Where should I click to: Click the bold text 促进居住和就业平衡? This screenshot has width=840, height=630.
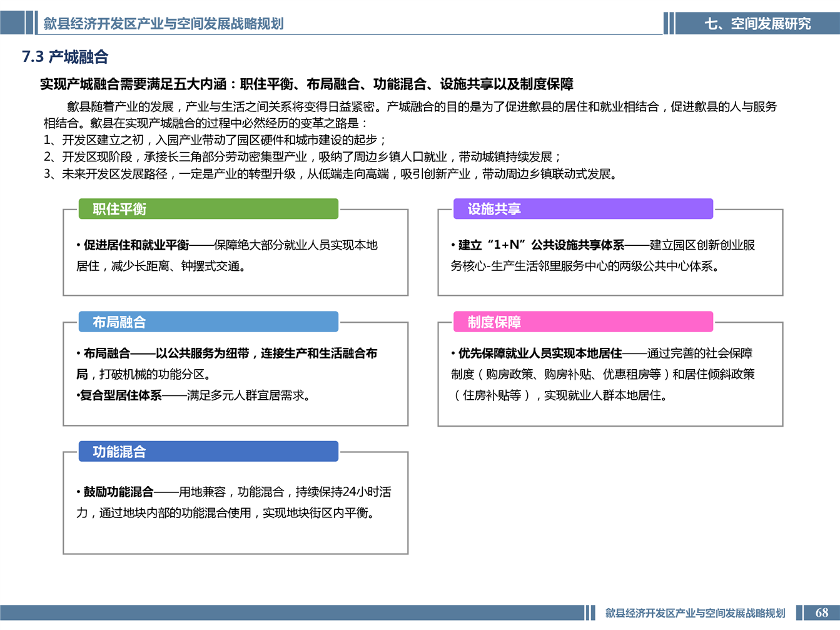[x=136, y=245]
